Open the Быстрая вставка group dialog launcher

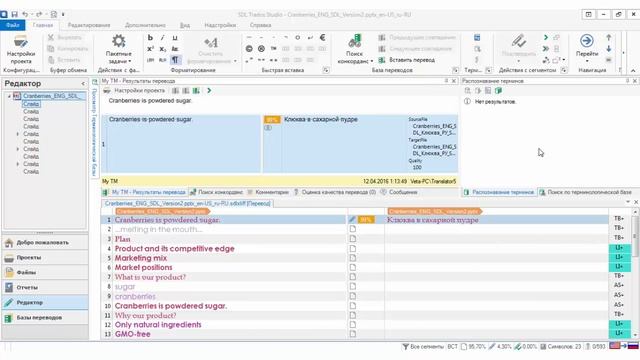pos(326,70)
